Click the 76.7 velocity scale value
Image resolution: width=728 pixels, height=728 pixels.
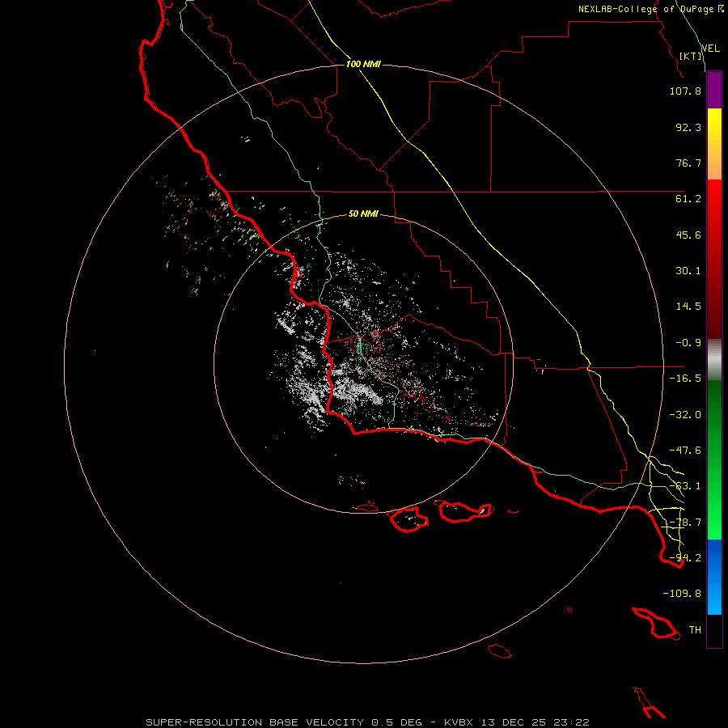[x=688, y=163]
